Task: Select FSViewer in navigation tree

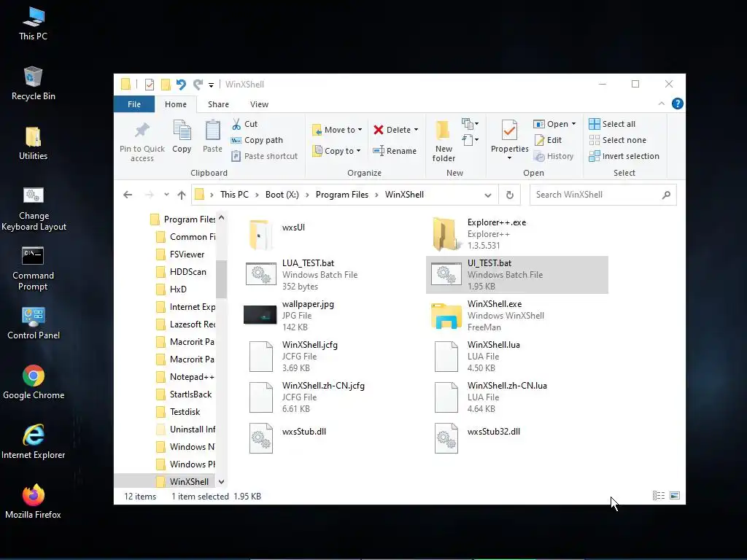Action: [187, 254]
